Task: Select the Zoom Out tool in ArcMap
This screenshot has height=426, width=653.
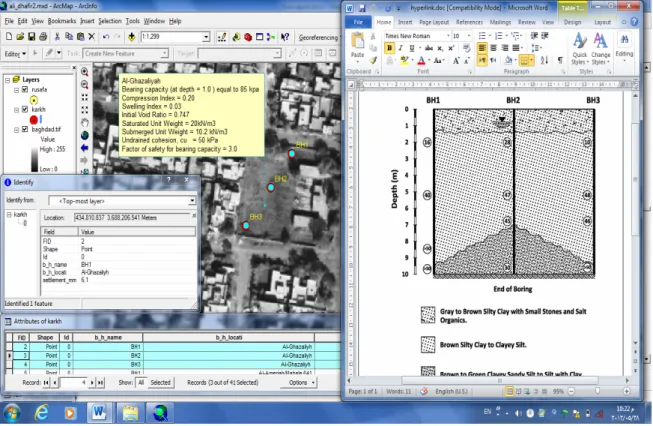Action: pos(85,85)
